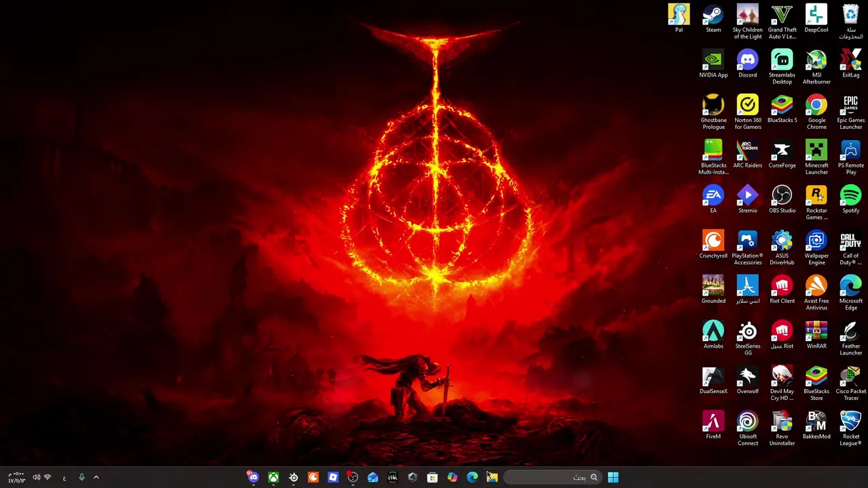
Task: Select the EA app icon
Action: pos(713,200)
